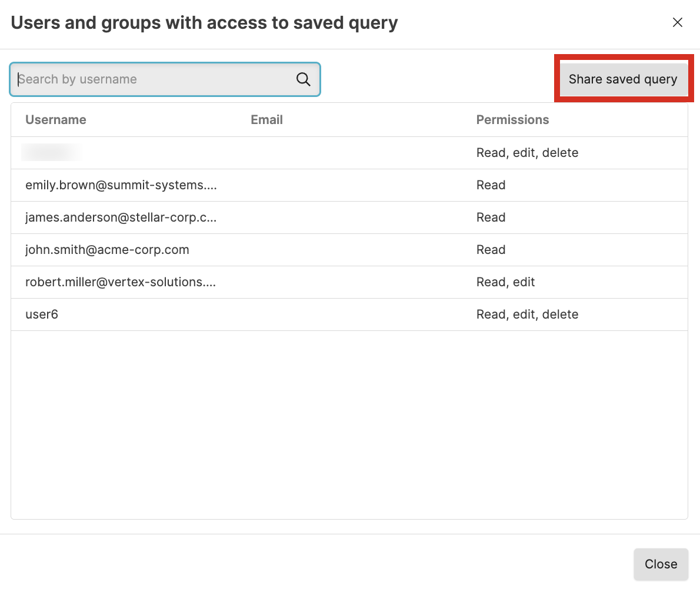700x589 pixels.
Task: Choose the john.smith@acme-corp.com username
Action: 107,250
